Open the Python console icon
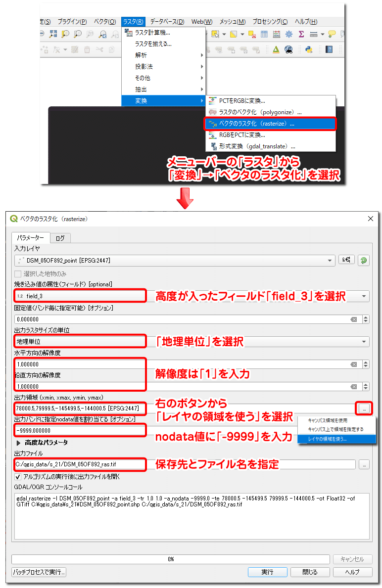Screen dimensions: 382x588 tap(309, 49)
